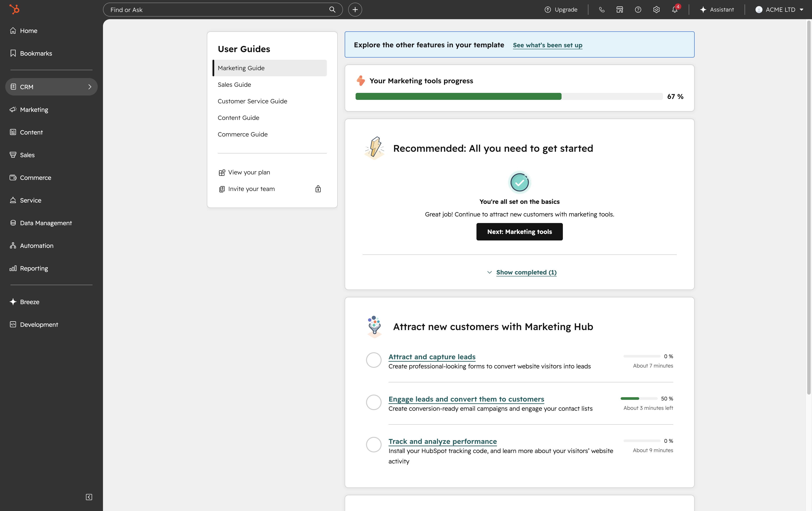Collapse the sidebar with bottom arrow icon
Screen dimensions: 812x511
(89, 497)
